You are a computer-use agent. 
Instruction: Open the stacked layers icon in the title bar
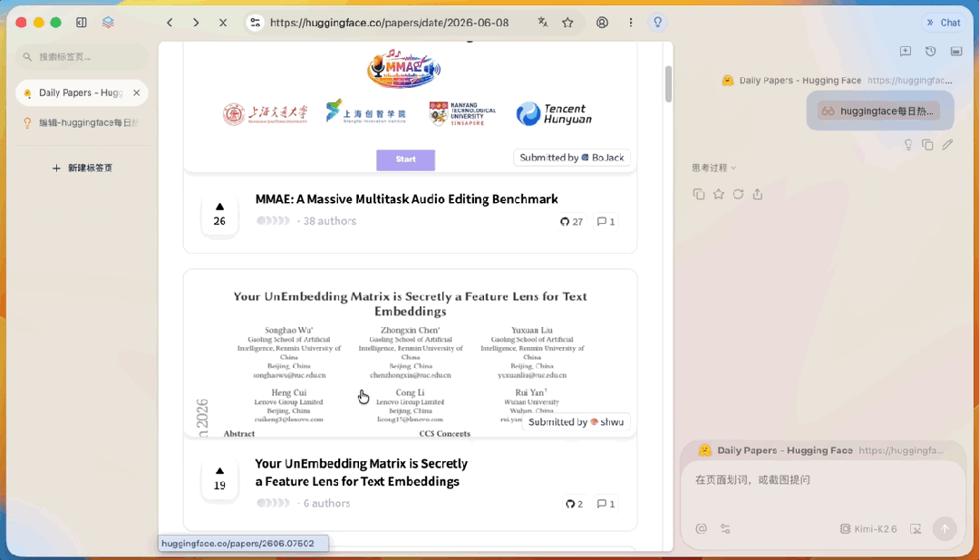pos(108,23)
